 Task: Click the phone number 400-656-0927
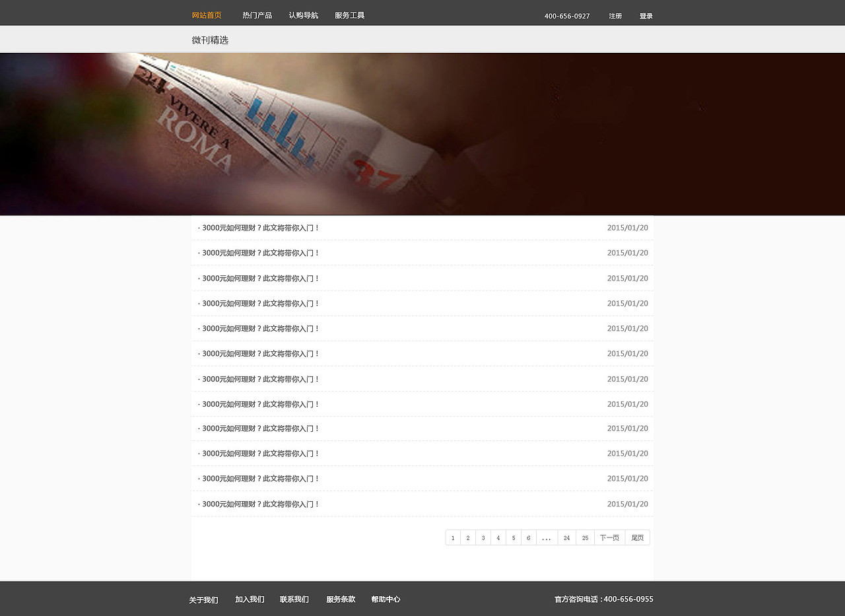pyautogui.click(x=567, y=16)
